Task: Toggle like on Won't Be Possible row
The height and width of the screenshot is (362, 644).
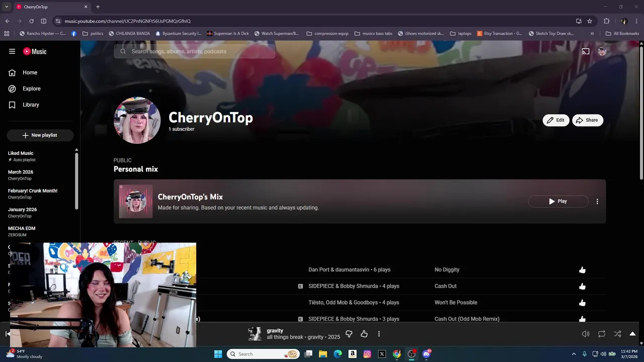Action: [582, 303]
